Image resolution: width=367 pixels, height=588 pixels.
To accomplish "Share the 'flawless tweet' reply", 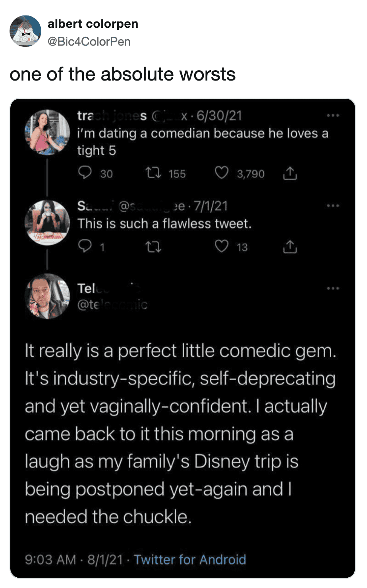I will point(290,247).
